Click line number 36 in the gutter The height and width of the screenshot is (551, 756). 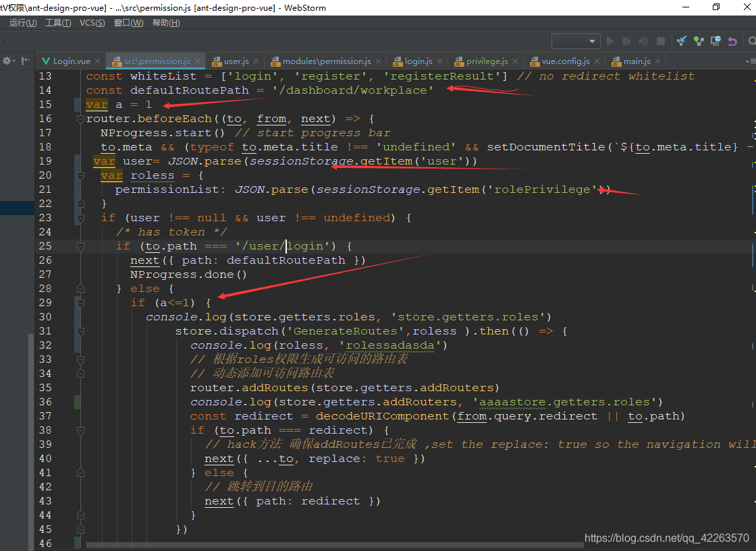[45, 402]
